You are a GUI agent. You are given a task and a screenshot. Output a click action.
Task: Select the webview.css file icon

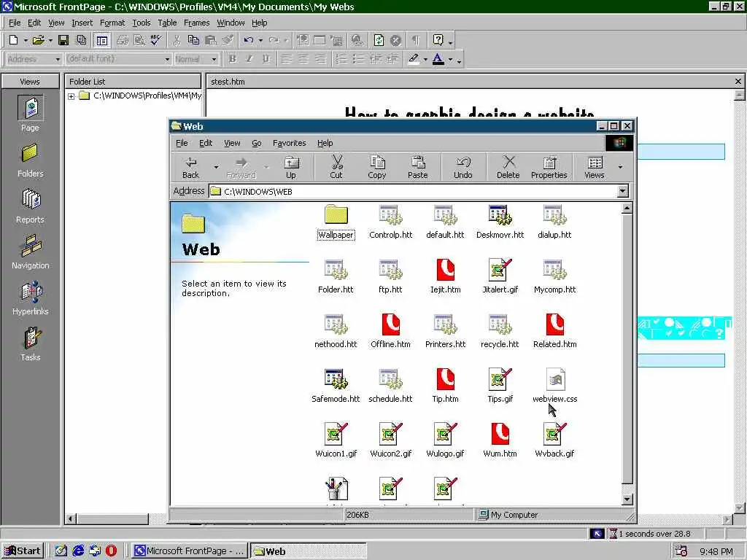555,386
